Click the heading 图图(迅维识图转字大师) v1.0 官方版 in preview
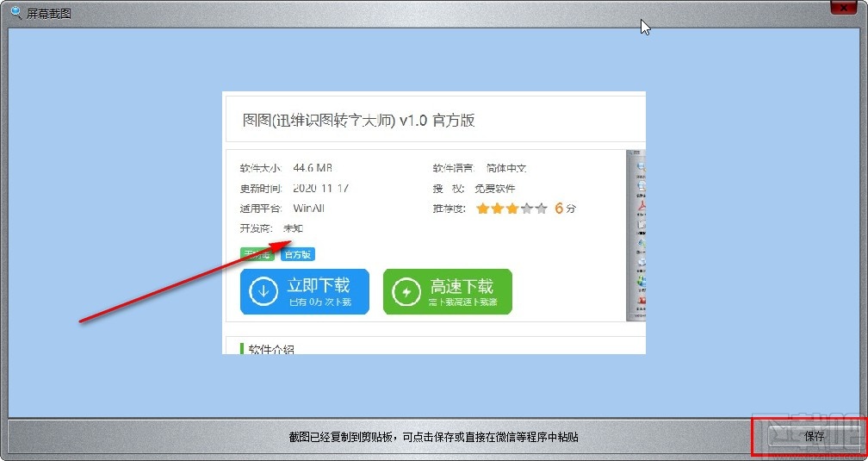 click(359, 121)
